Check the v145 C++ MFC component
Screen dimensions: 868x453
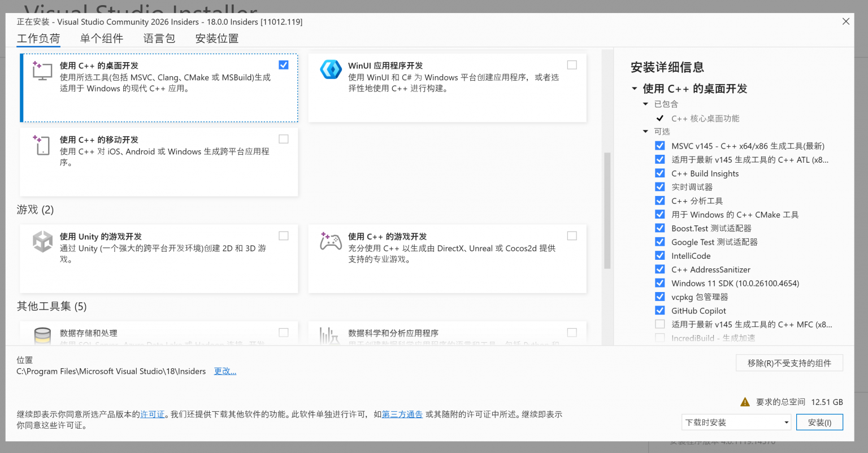pyautogui.click(x=659, y=324)
